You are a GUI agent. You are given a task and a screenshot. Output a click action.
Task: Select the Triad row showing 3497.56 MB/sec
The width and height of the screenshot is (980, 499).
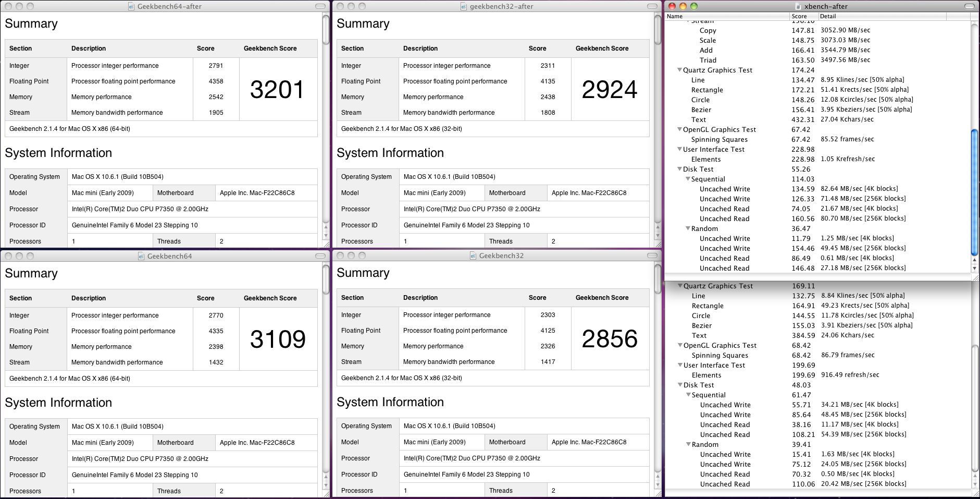click(x=818, y=60)
